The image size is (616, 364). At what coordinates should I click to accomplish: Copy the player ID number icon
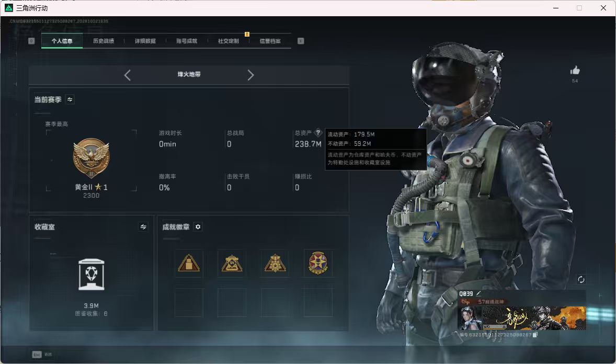534,335
